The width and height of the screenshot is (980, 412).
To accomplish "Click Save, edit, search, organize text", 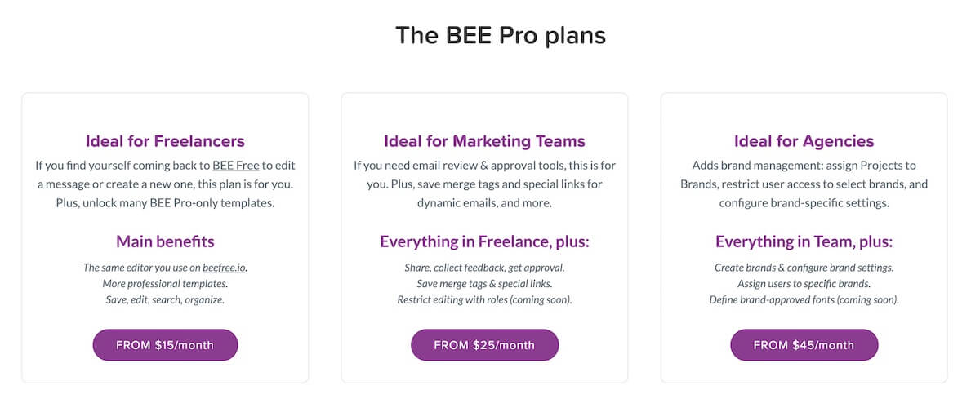I will [165, 299].
